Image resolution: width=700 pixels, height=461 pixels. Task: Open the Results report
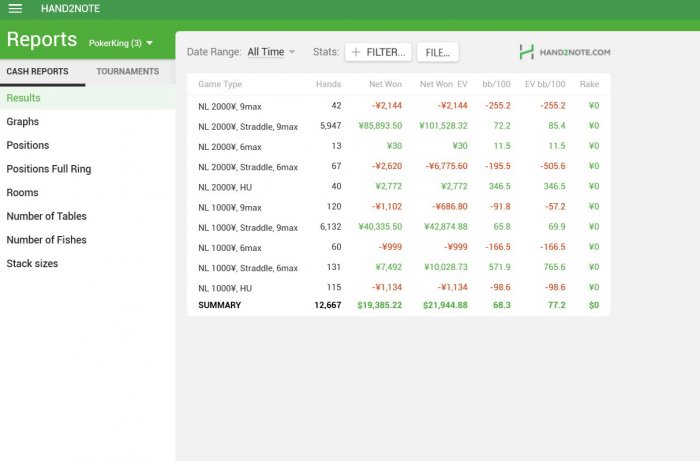24,98
